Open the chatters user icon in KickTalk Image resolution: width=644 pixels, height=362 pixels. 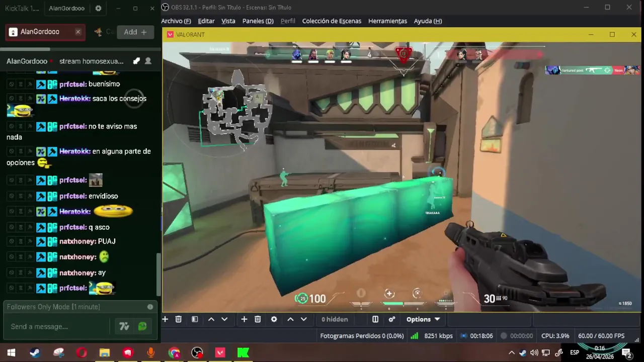148,61
